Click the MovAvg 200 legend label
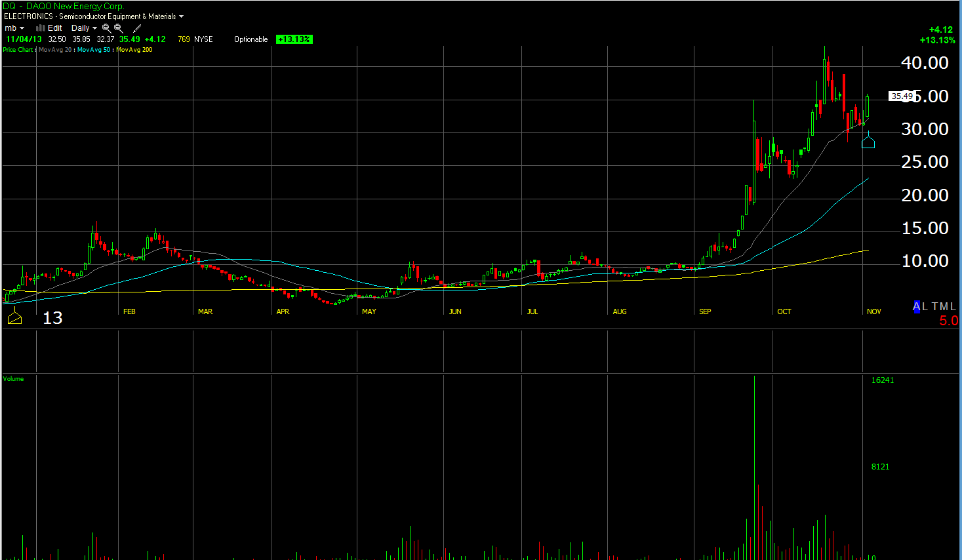 [134, 50]
